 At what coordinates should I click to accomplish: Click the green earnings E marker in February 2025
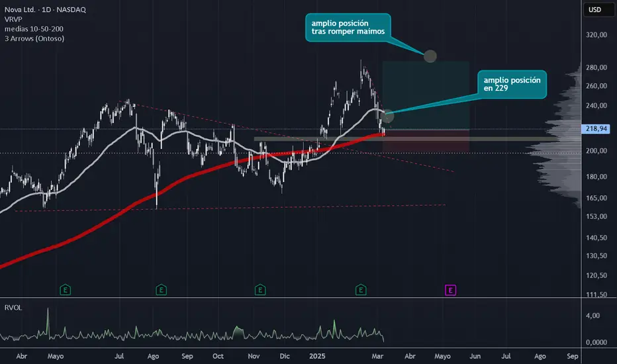361,291
